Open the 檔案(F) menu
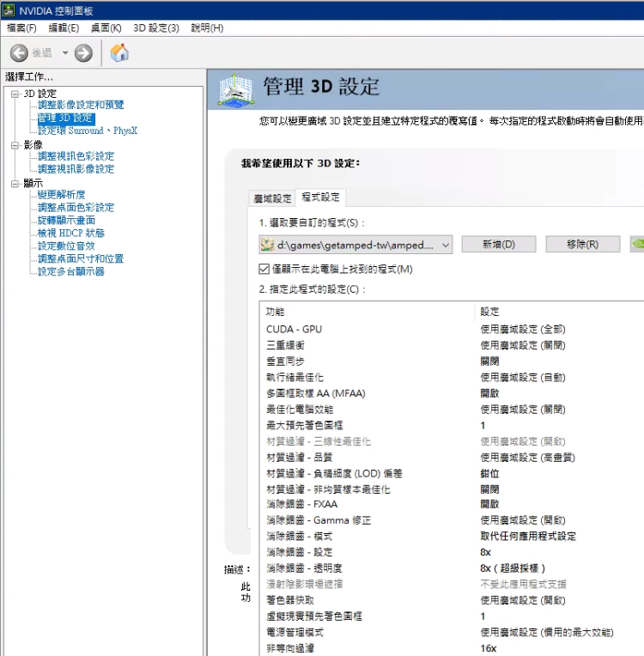 [21, 28]
